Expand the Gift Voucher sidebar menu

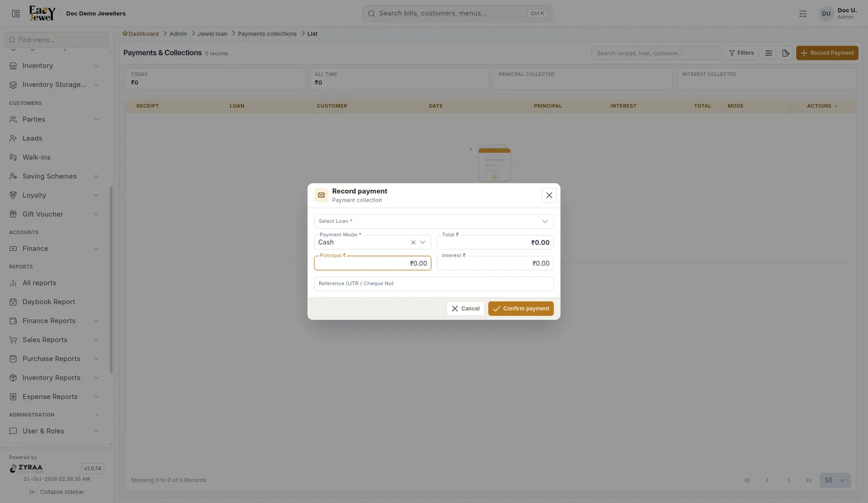point(54,214)
